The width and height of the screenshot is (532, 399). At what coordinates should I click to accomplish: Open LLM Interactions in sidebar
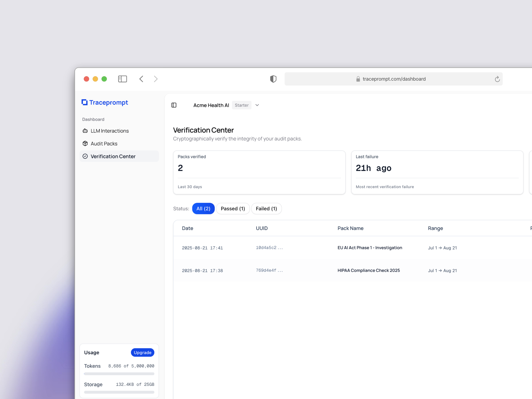tap(119, 131)
